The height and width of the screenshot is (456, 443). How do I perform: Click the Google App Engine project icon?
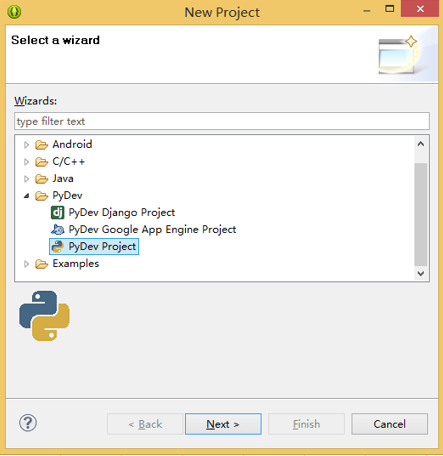click(x=57, y=229)
